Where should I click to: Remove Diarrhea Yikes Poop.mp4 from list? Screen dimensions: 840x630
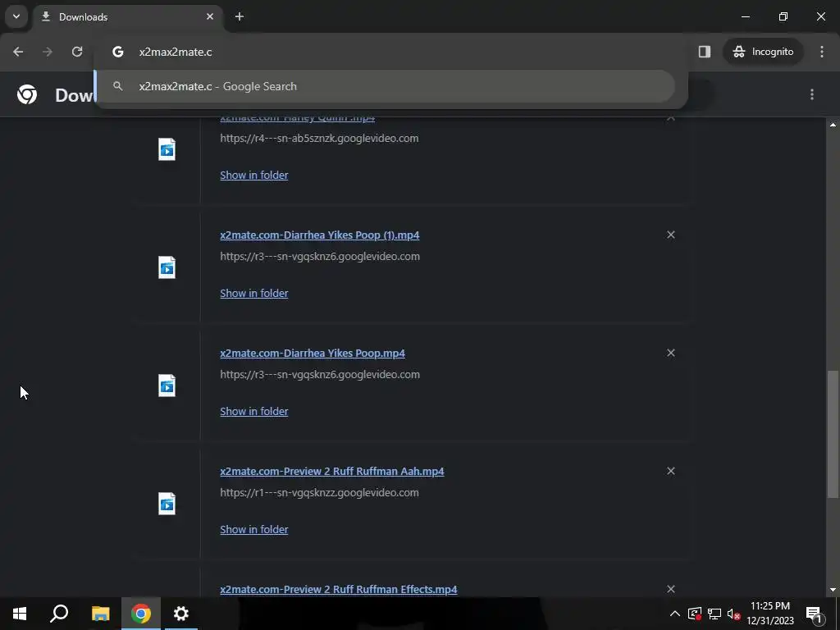(671, 353)
